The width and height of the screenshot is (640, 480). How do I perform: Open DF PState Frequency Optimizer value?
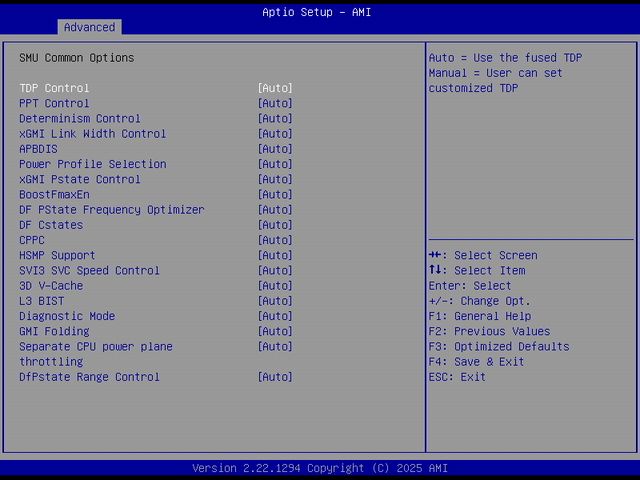(275, 209)
